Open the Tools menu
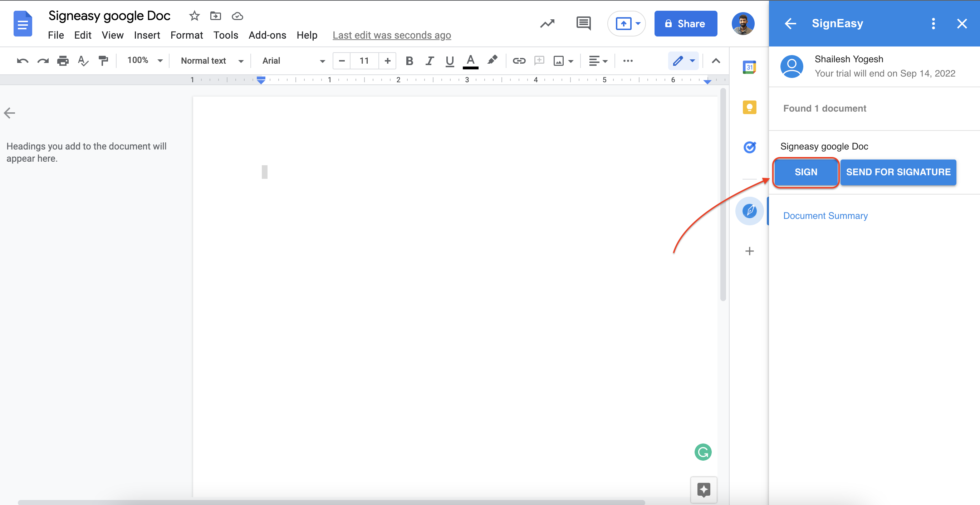 pos(226,35)
